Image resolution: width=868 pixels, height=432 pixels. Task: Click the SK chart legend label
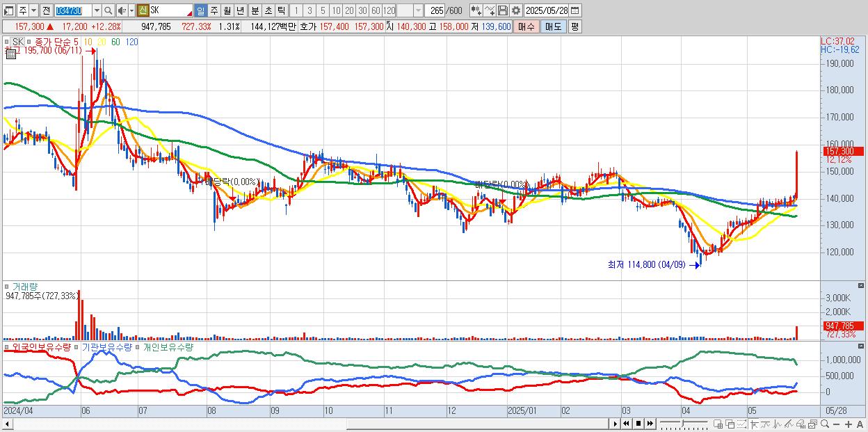pyautogui.click(x=18, y=42)
